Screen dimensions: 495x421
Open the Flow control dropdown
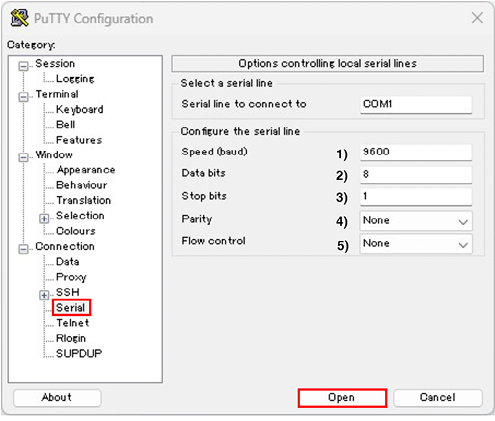(416, 244)
